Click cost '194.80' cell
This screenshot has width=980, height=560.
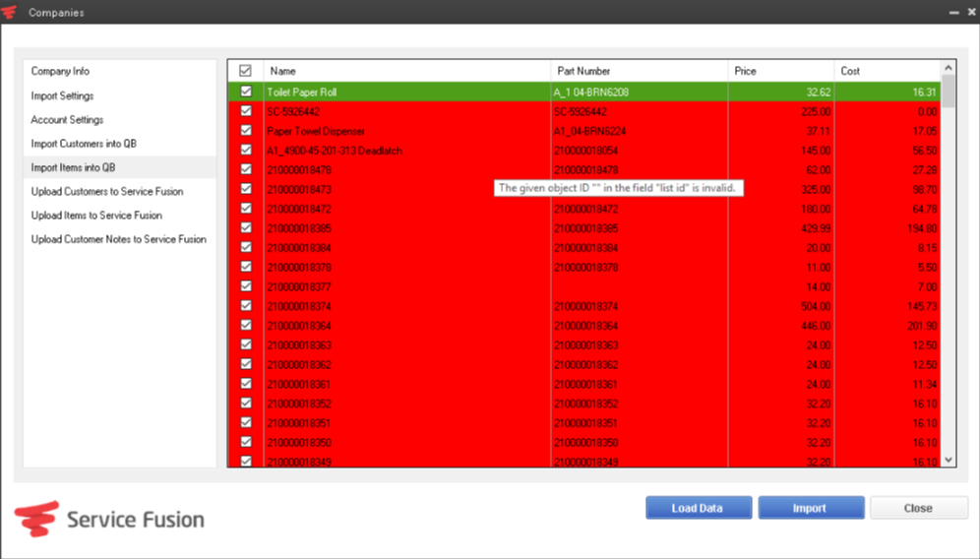tap(887, 228)
